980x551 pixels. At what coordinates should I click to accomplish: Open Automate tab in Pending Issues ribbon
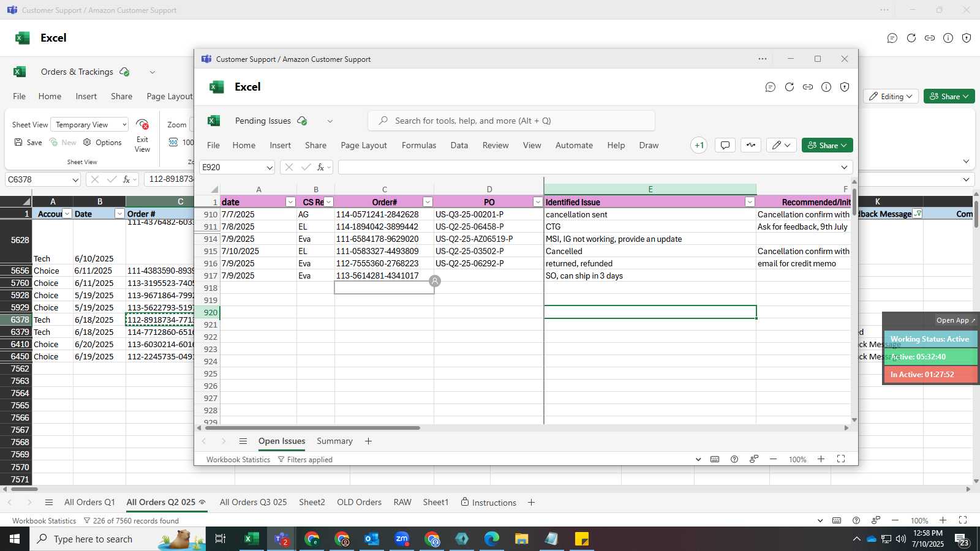point(574,145)
